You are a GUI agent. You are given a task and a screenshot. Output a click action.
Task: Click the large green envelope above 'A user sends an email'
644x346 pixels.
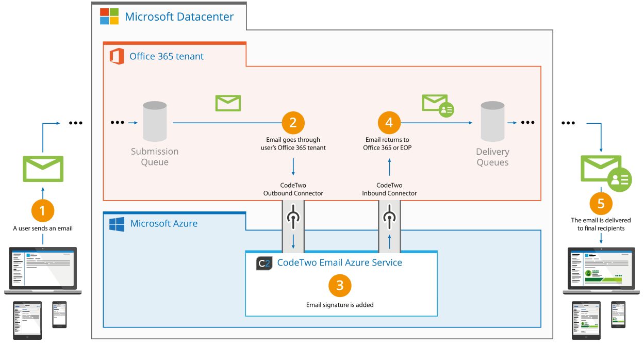43,169
